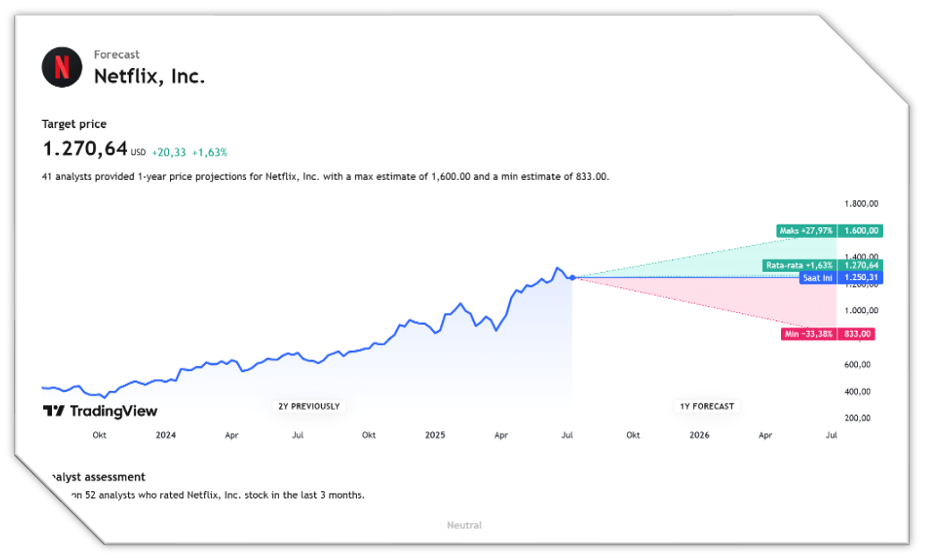The width and height of the screenshot is (925, 560).
Task: Click the 2024 label on time axis
Action: pos(165,435)
